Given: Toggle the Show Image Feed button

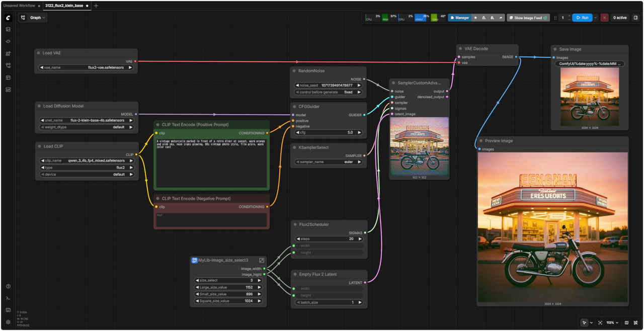Looking at the screenshot, I should coord(528,18).
